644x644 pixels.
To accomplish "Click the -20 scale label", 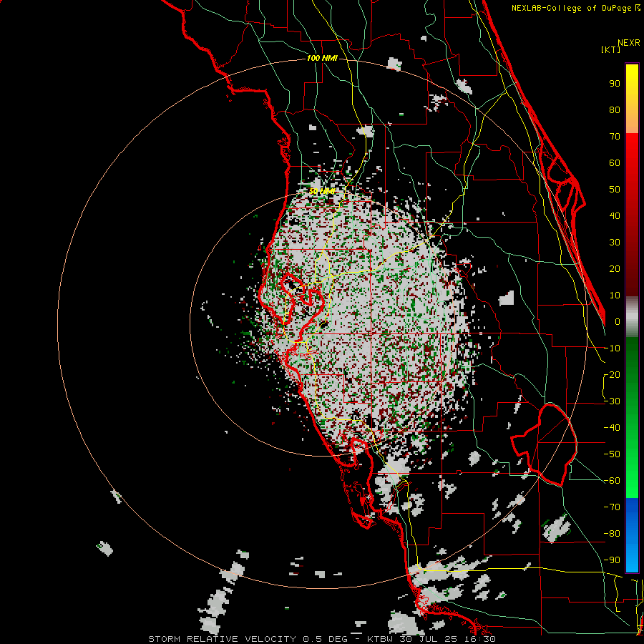I will pos(612,374).
